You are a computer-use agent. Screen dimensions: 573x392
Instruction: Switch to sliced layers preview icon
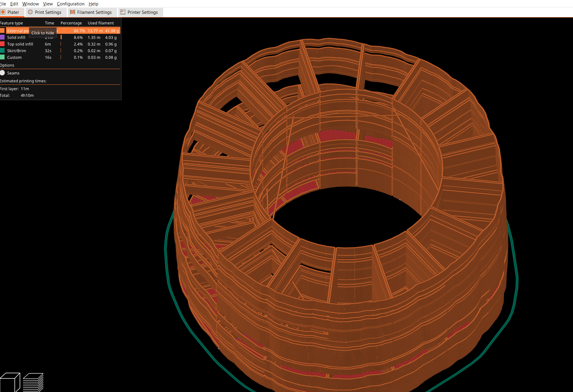(x=33, y=382)
